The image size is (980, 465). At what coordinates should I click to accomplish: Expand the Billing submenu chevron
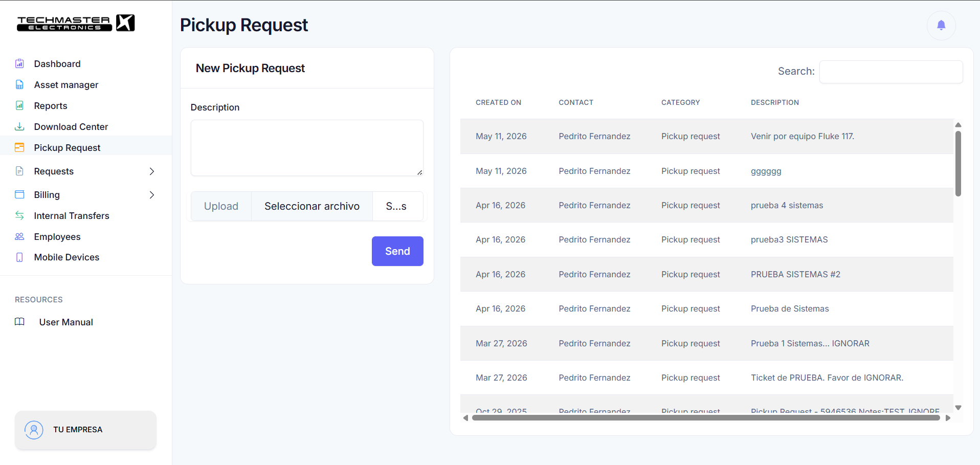[x=151, y=195]
